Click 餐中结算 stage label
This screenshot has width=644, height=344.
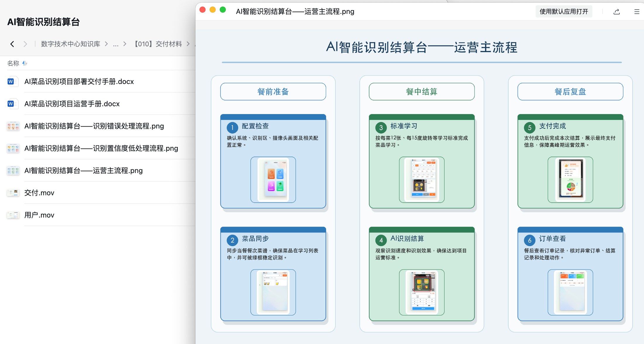422,92
